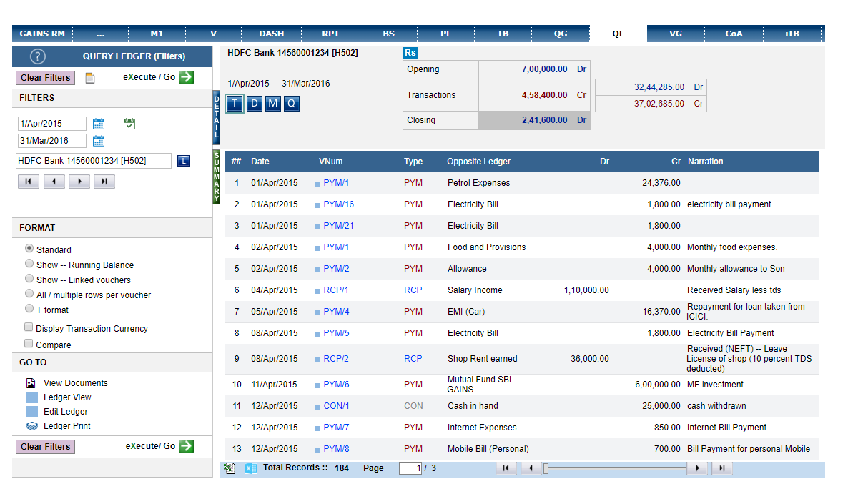Screen dimensions: 843x504
Task: Click the page slider handle
Action: click(546, 468)
